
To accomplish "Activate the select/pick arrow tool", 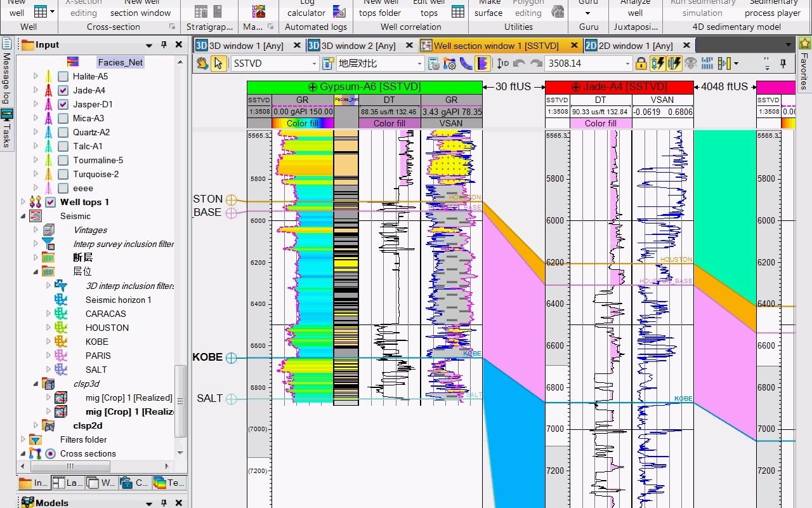I will tap(218, 63).
